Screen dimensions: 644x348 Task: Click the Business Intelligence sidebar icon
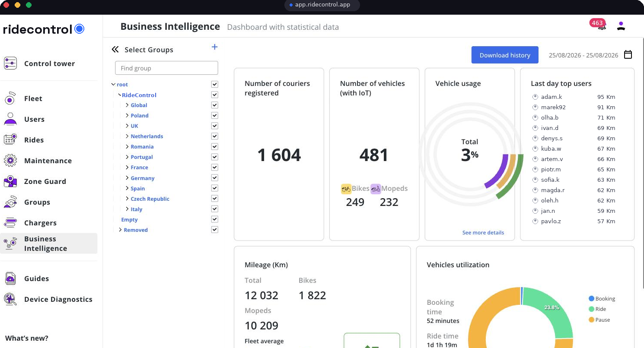[x=10, y=244]
